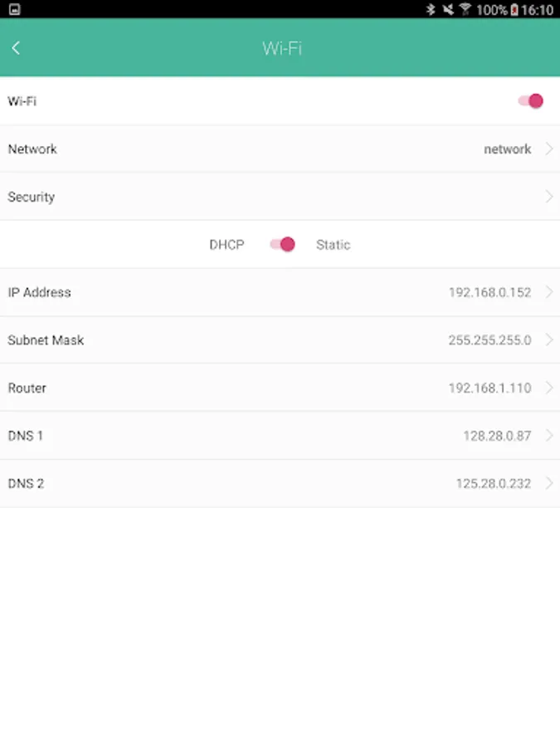Tap the Wi-Fi signal status icon
Image resolution: width=560 pixels, height=747 pixels.
tap(465, 10)
